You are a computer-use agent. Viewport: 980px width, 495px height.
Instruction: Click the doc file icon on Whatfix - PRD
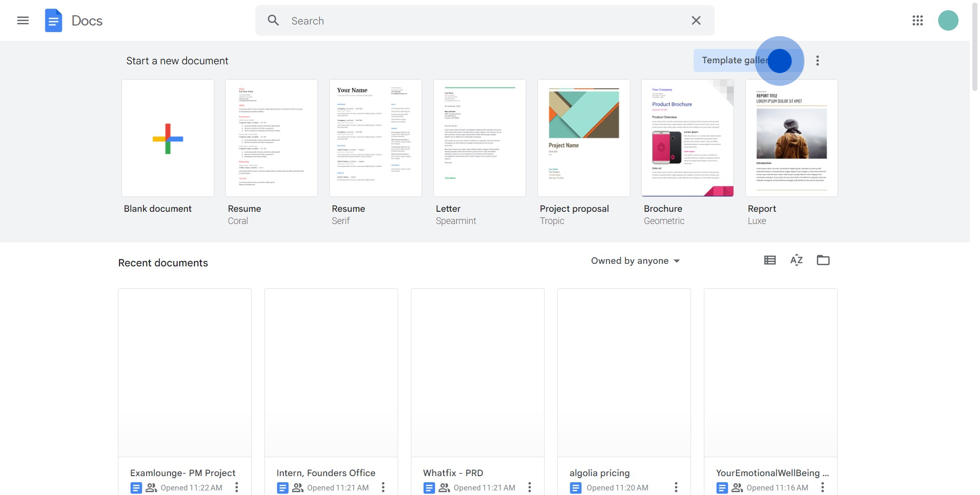pyautogui.click(x=429, y=488)
